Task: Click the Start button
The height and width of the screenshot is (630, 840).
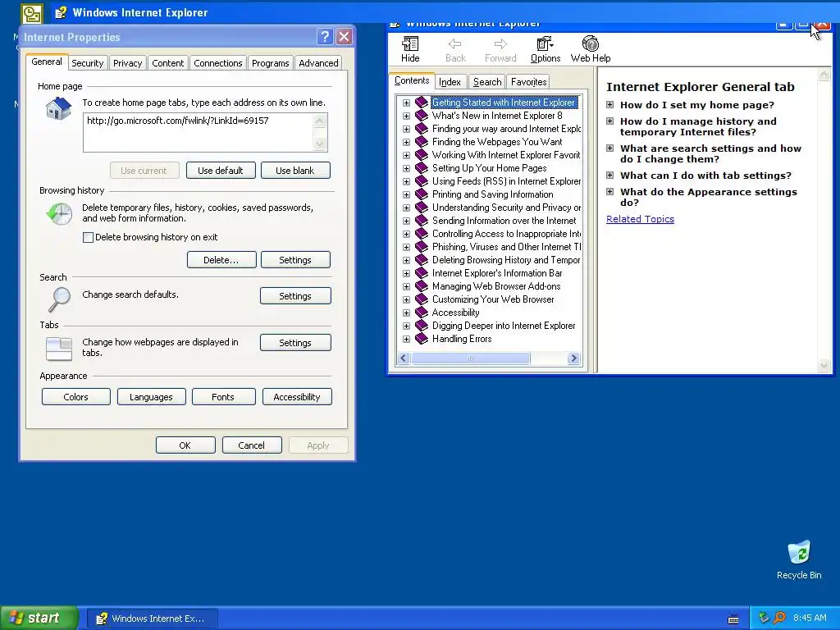Action: click(39, 618)
